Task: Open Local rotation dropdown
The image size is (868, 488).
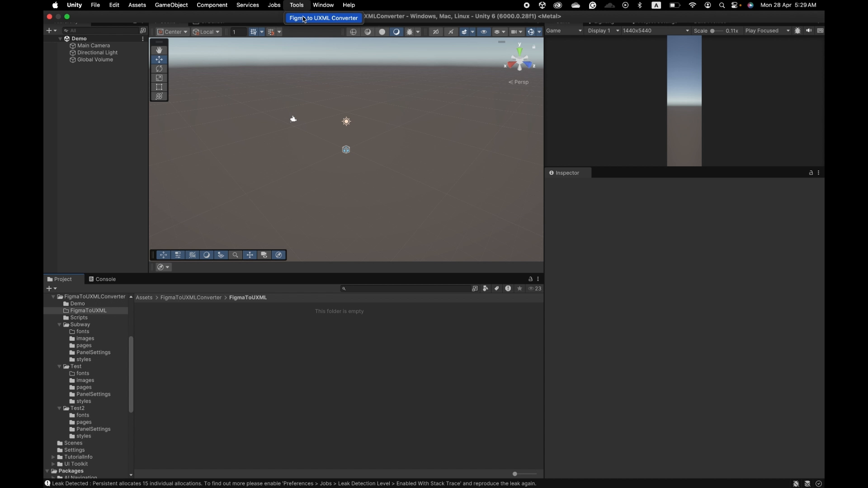Action: point(206,32)
